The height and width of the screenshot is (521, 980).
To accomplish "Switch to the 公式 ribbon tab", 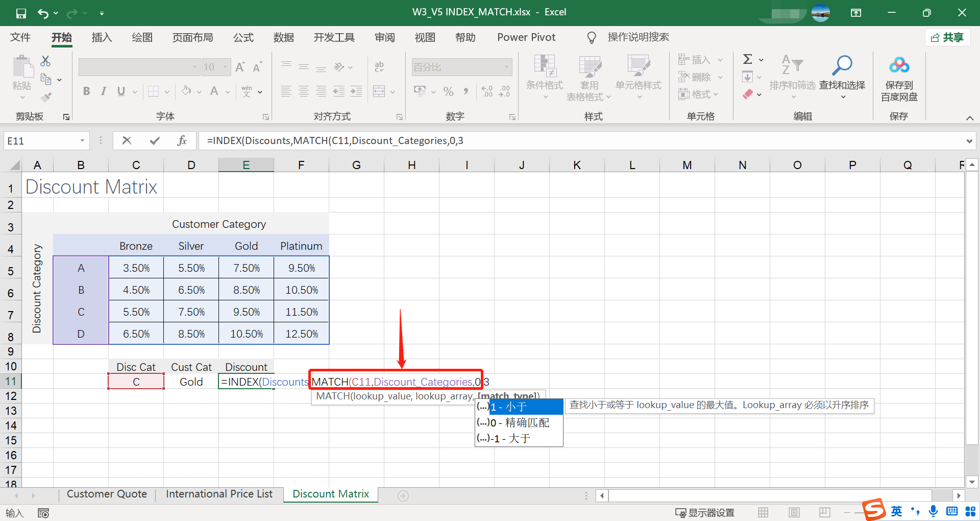I will point(243,37).
